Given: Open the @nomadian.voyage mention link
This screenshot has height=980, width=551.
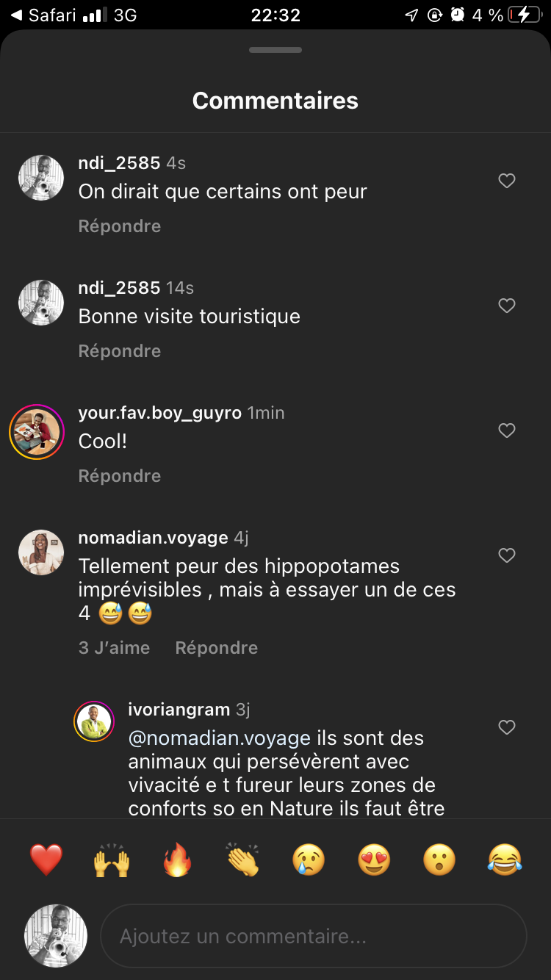Looking at the screenshot, I should click(x=219, y=738).
